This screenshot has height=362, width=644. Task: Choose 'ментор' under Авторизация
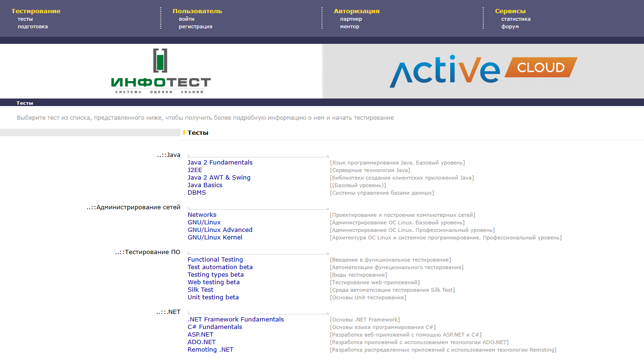pos(349,27)
